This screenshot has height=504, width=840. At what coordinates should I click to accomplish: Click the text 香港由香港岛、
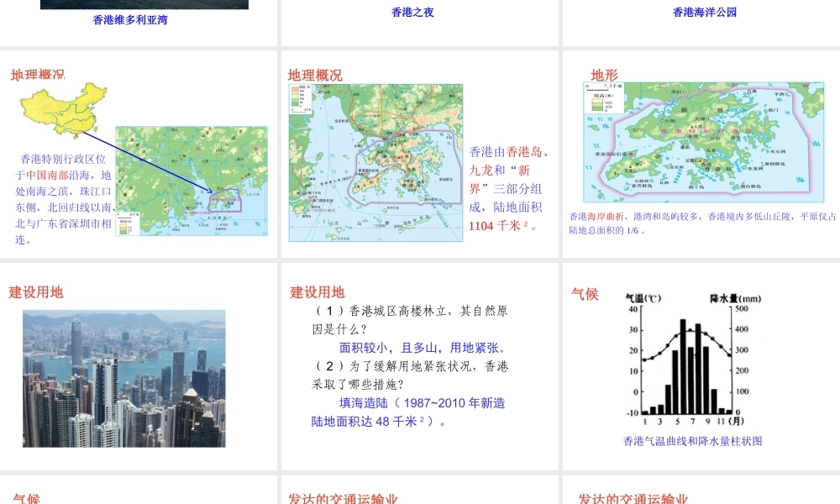[x=509, y=152]
